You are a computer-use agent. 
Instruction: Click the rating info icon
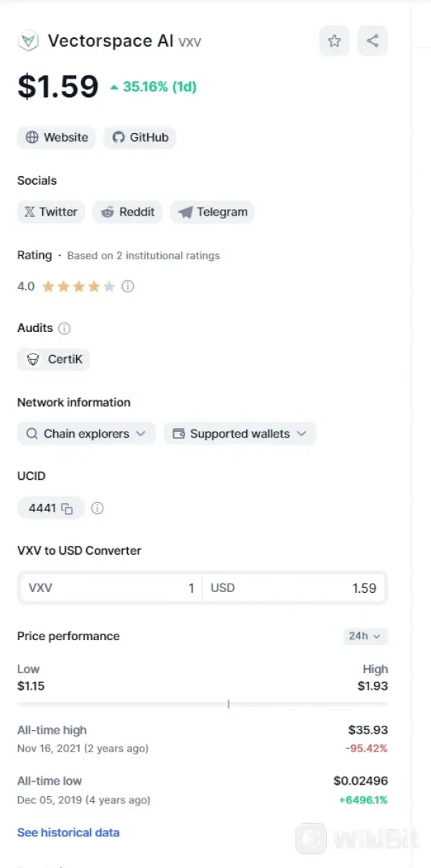(128, 286)
